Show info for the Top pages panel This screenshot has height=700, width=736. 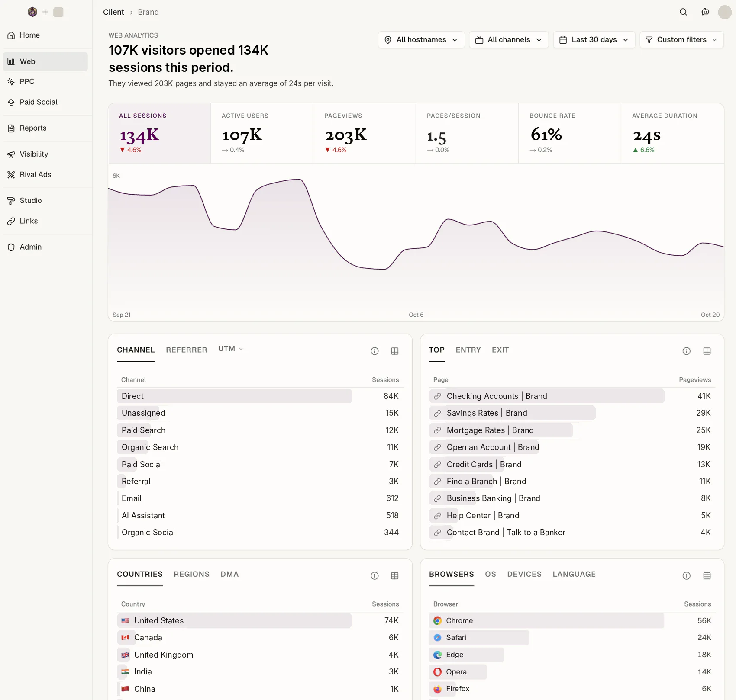click(687, 351)
